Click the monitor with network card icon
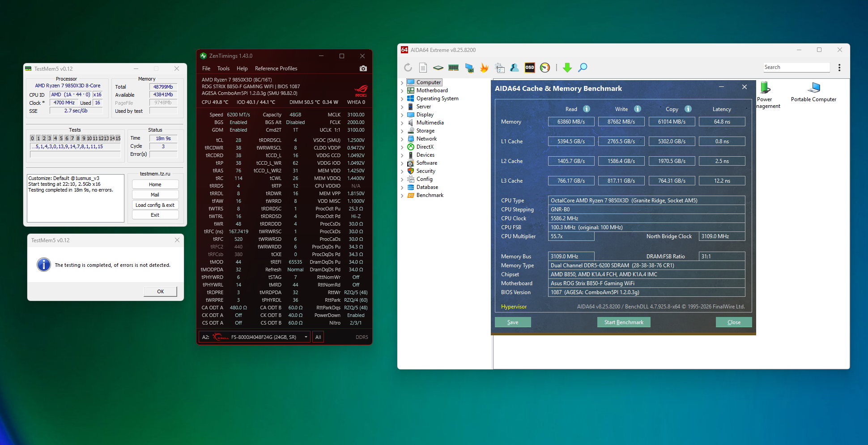Screen dimensions: 868x445 469,68
